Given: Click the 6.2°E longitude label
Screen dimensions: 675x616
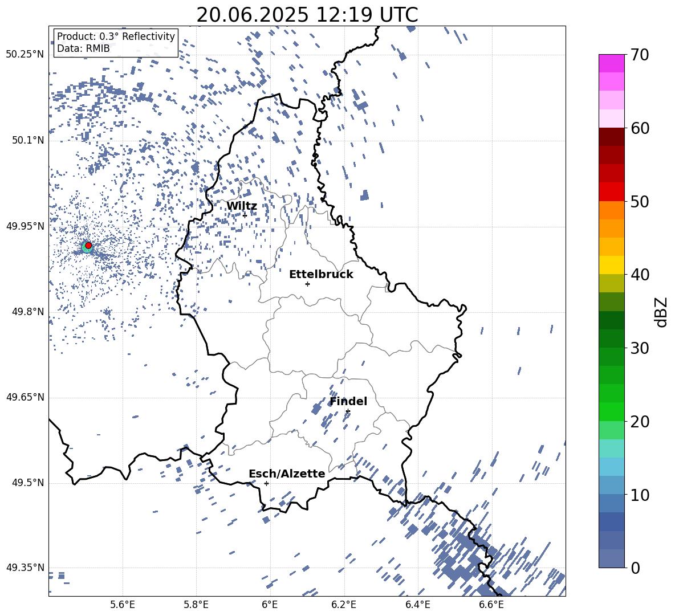Looking at the screenshot, I should 344,605.
